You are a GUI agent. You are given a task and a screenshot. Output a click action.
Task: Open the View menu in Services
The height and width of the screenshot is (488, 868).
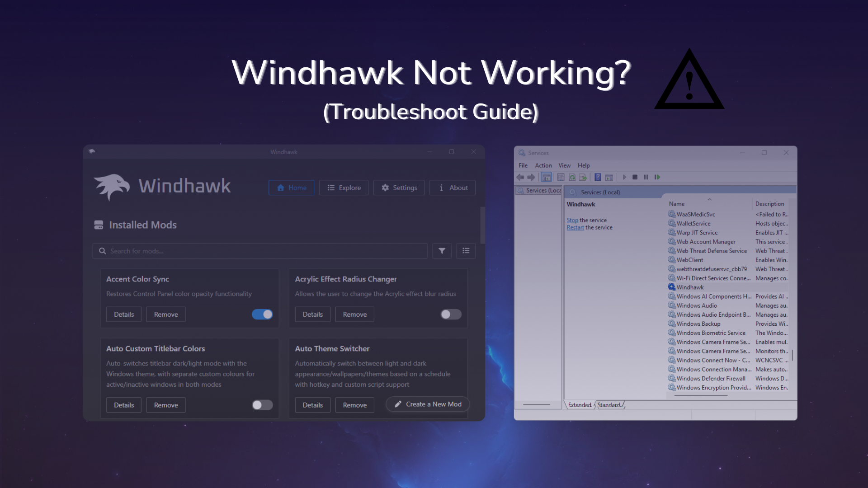[x=564, y=165]
